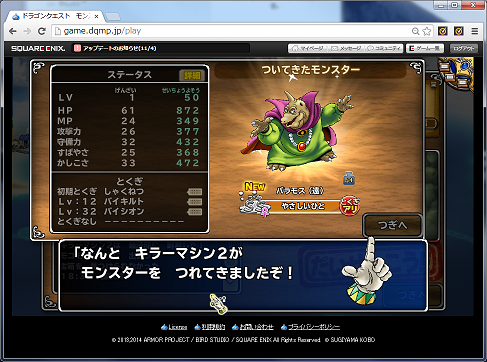
Task: Close the ドラゴンクエスト browser tab
Action: click(96, 16)
